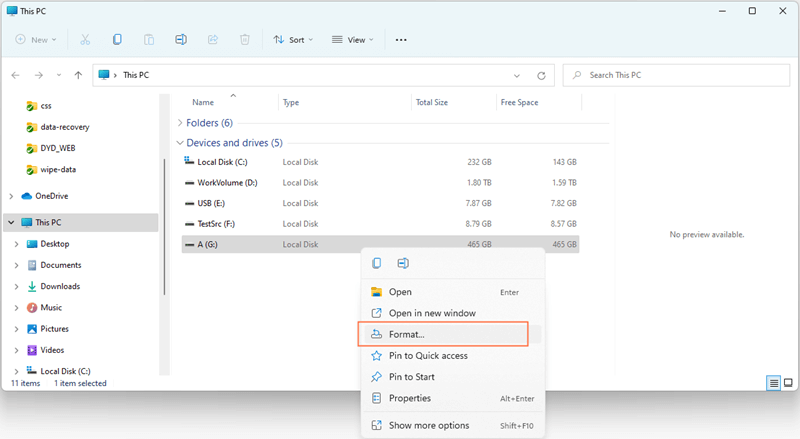Choose Properties in the context menu
The image size is (800, 439).
tap(409, 398)
